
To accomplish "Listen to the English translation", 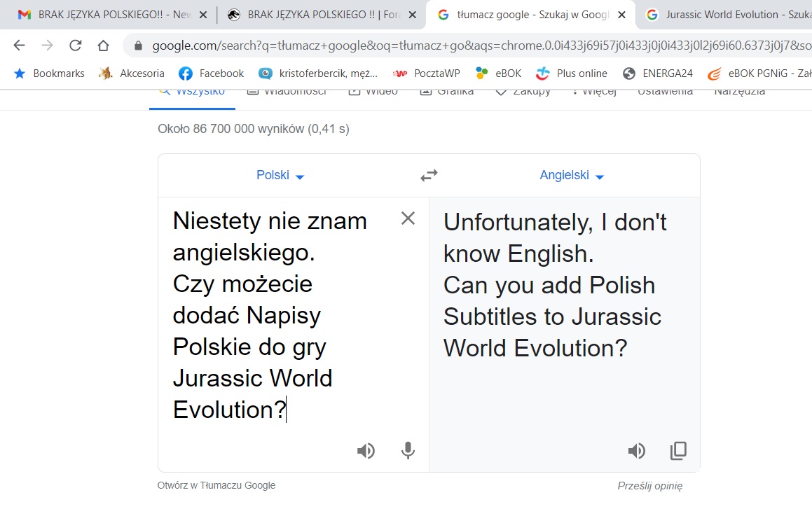I will pos(636,451).
